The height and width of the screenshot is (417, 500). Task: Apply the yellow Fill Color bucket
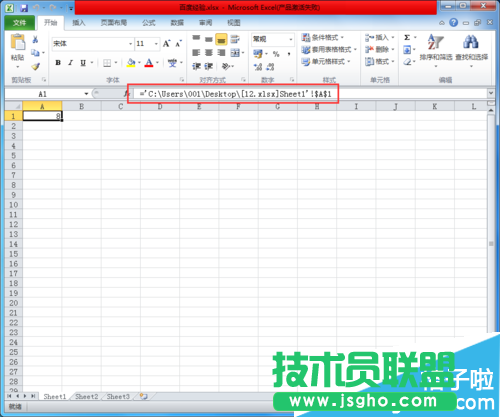pyautogui.click(x=131, y=63)
